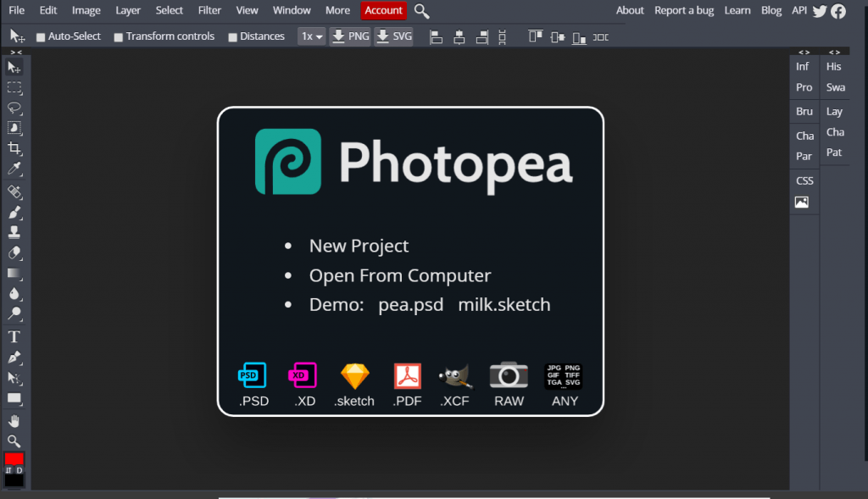Click the red foreground color swatch

[14, 458]
